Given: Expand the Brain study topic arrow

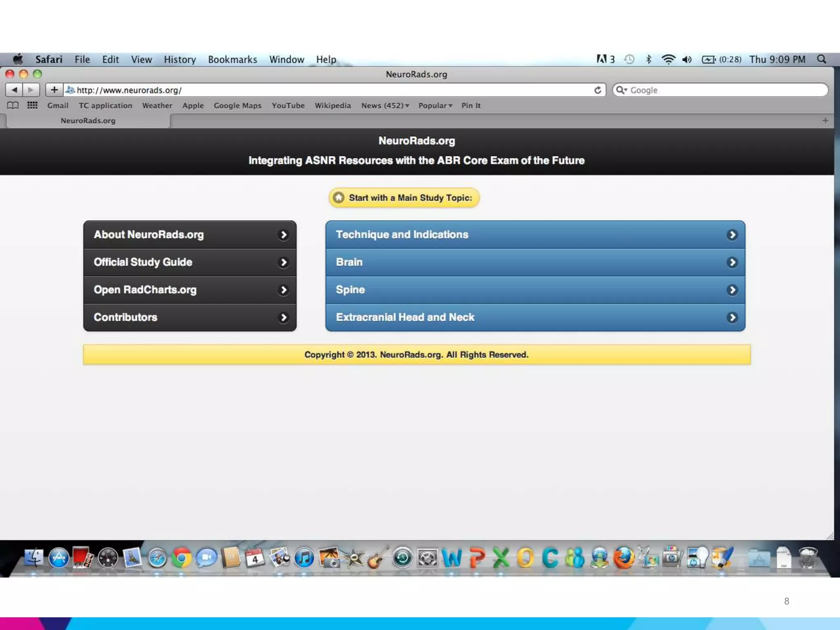Looking at the screenshot, I should coord(732,262).
